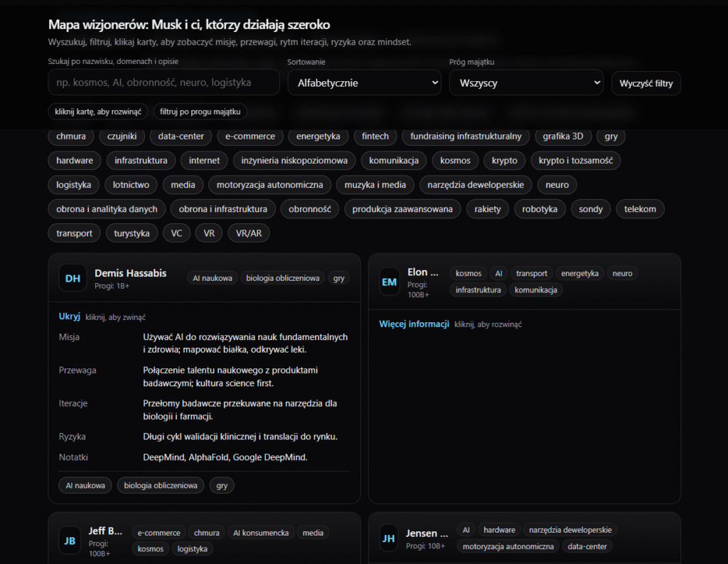Image resolution: width=728 pixels, height=564 pixels.
Task: Open the Próg majątku dropdown showing Wszyscy
Action: (527, 83)
